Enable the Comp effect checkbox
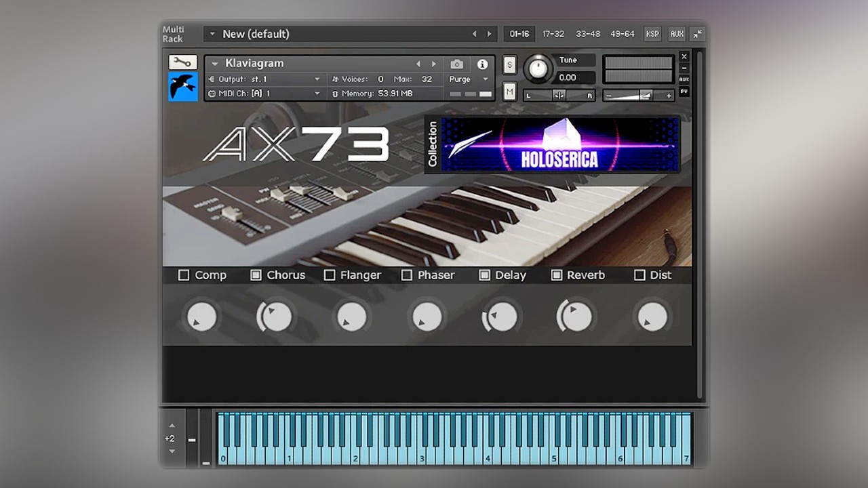 184,275
